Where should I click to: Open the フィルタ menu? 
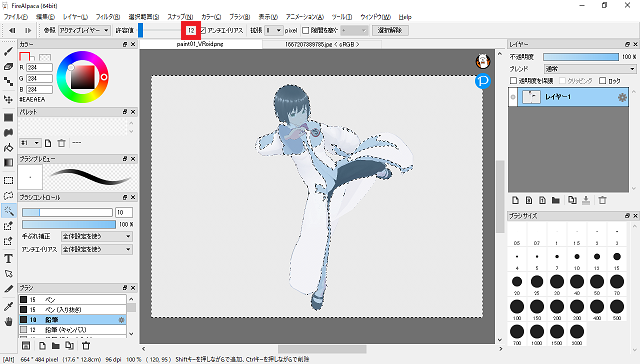pyautogui.click(x=108, y=17)
